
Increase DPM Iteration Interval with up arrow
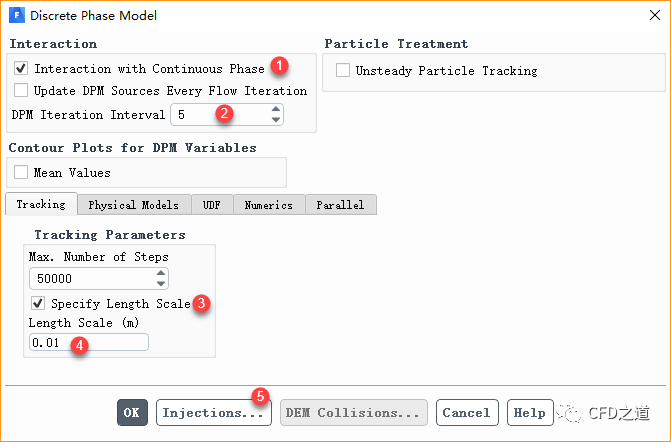coord(276,110)
